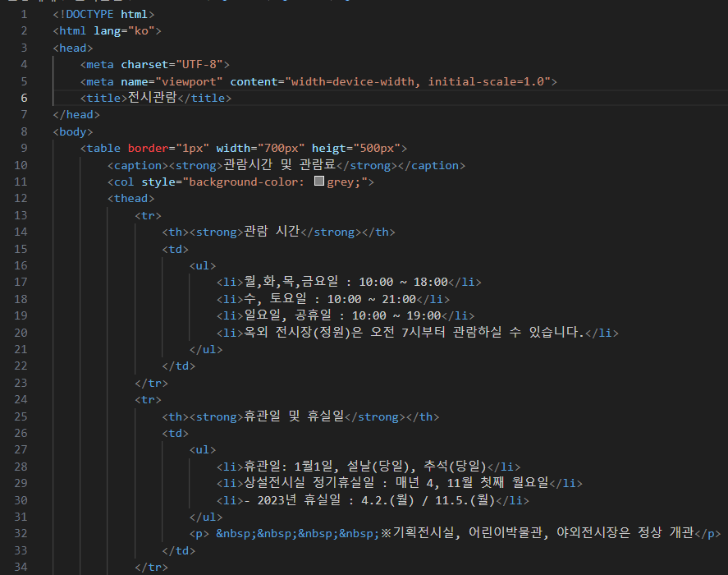Image resolution: width=728 pixels, height=575 pixels.
Task: Click the closing /ul tag on line 31
Action: click(x=206, y=517)
